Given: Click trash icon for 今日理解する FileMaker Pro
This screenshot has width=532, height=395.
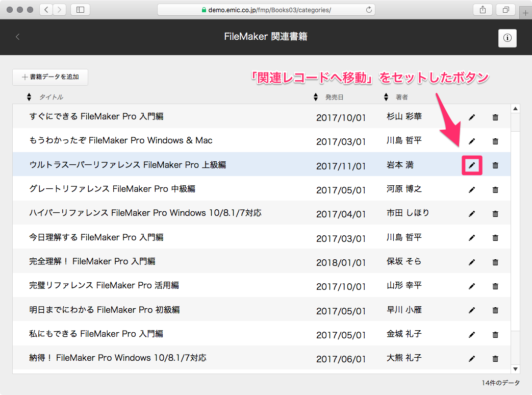Looking at the screenshot, I should (x=495, y=238).
